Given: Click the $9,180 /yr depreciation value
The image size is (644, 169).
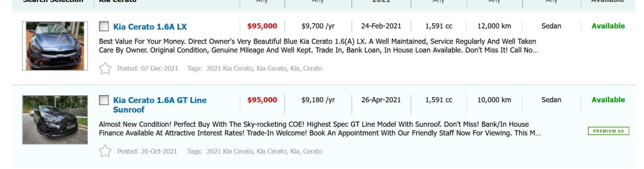Looking at the screenshot, I should (318, 100).
